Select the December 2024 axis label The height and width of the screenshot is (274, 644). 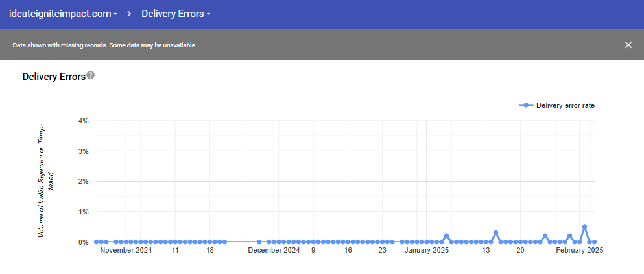pyautogui.click(x=274, y=250)
